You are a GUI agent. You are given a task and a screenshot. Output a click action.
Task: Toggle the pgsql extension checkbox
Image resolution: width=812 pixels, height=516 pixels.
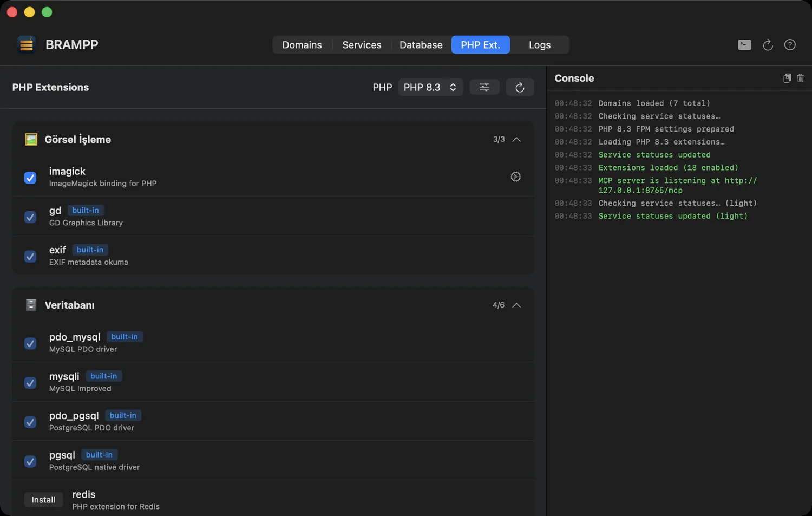[30, 461]
